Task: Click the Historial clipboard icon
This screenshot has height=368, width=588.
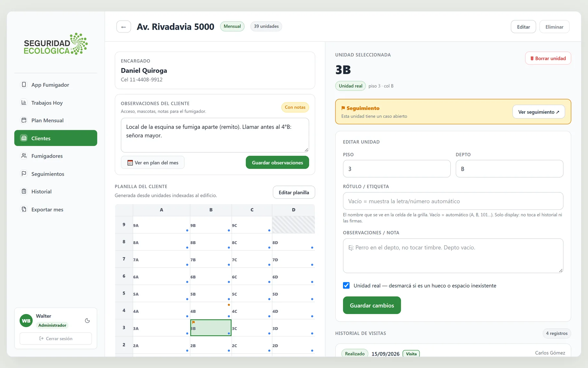Action: point(24,191)
